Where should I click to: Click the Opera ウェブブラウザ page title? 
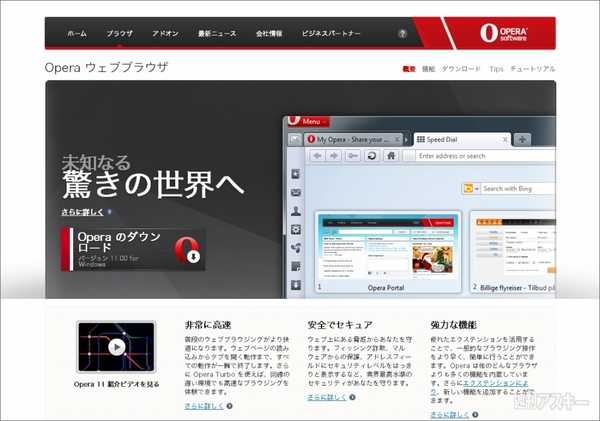[106, 67]
